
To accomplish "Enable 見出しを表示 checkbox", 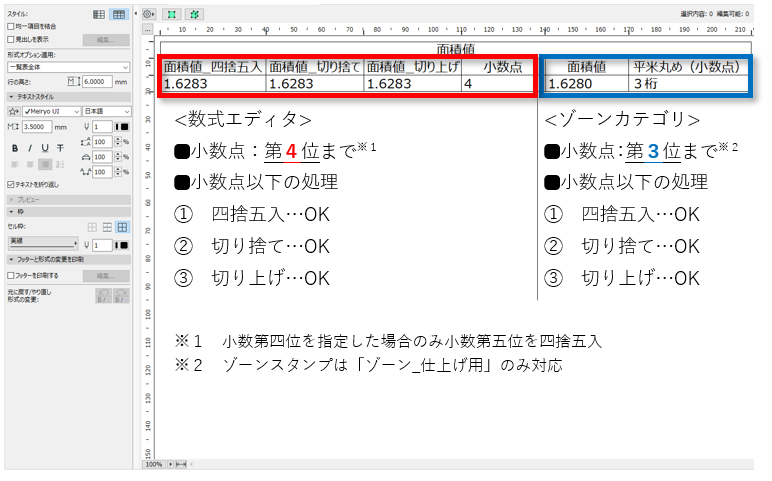I will [11, 39].
